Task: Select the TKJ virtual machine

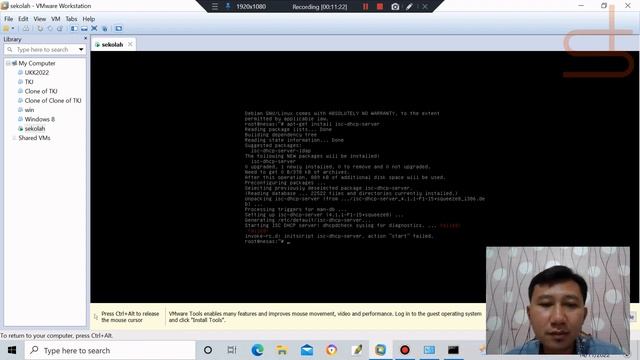Action: (29, 82)
